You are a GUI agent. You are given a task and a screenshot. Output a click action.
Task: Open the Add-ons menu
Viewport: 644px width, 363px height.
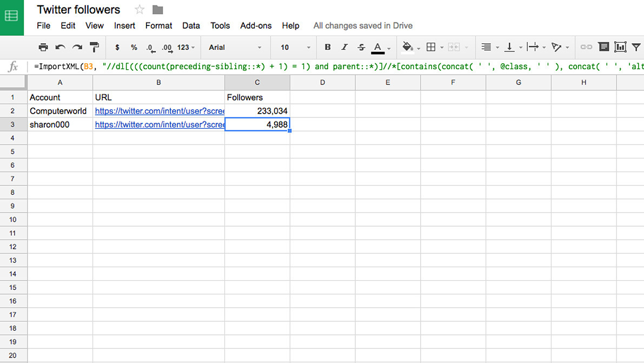coord(255,25)
